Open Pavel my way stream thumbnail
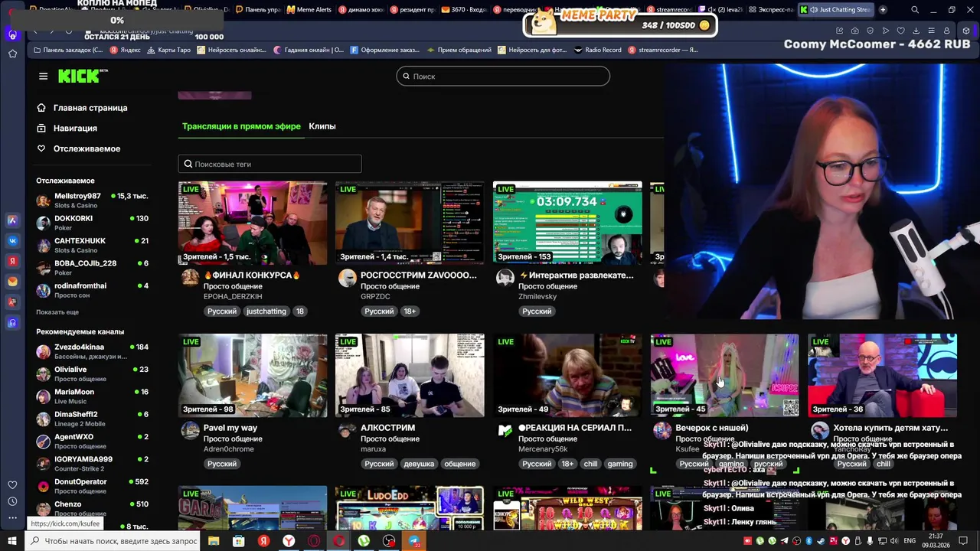Screen dimensions: 980x551 point(253,375)
